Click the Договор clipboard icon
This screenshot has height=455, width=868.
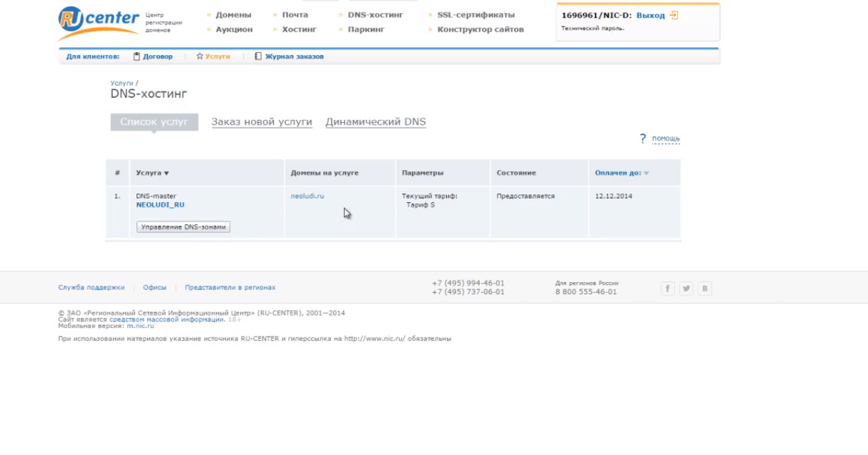pos(137,56)
